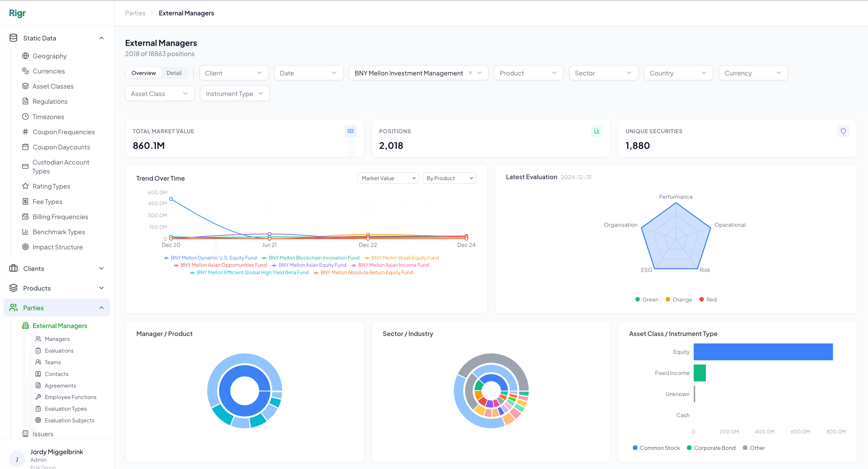Click the Total Market Value banknote icon
Viewport: 868px width, 469px height.
(350, 131)
